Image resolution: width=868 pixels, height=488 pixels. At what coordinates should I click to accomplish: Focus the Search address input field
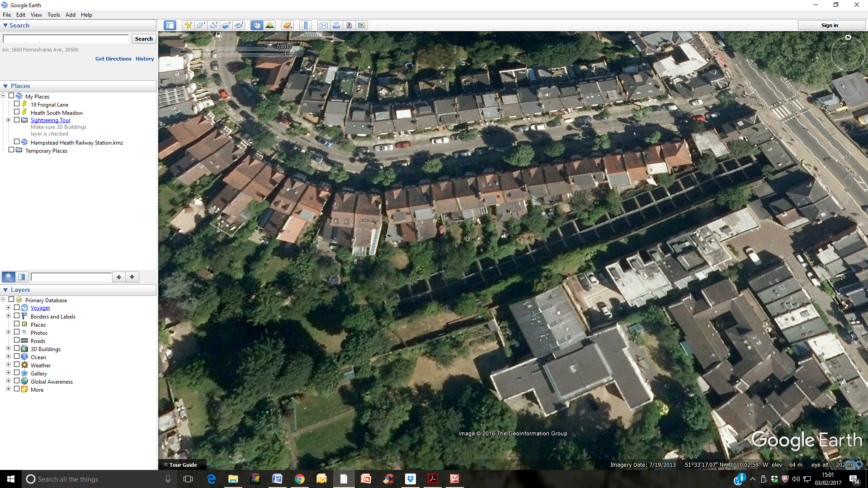coord(66,39)
